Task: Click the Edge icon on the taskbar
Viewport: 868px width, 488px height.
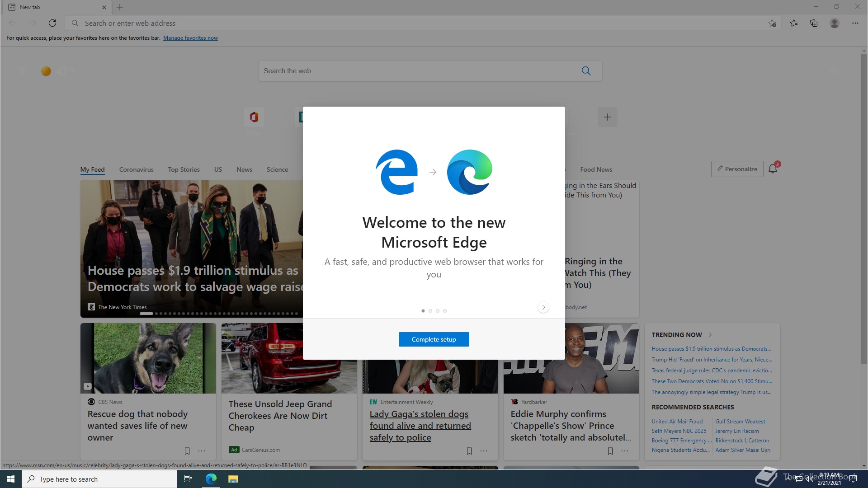Action: click(x=211, y=479)
